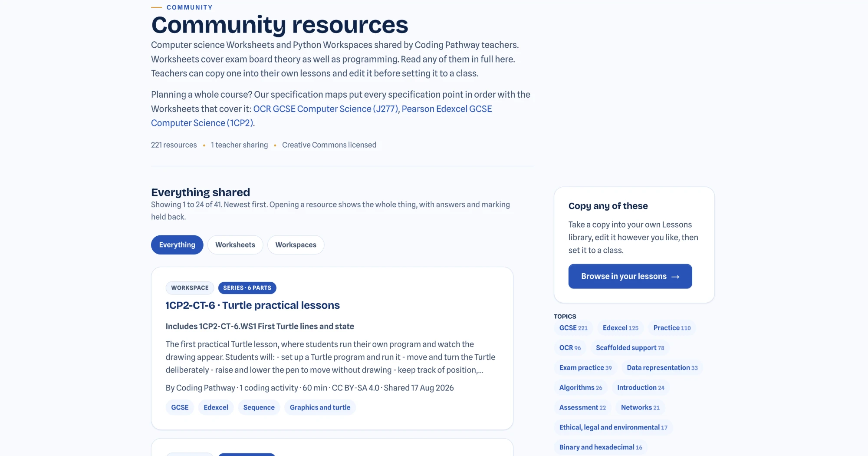Click the WORKSPACE badge on the card
The image size is (868, 456).
coord(190,288)
